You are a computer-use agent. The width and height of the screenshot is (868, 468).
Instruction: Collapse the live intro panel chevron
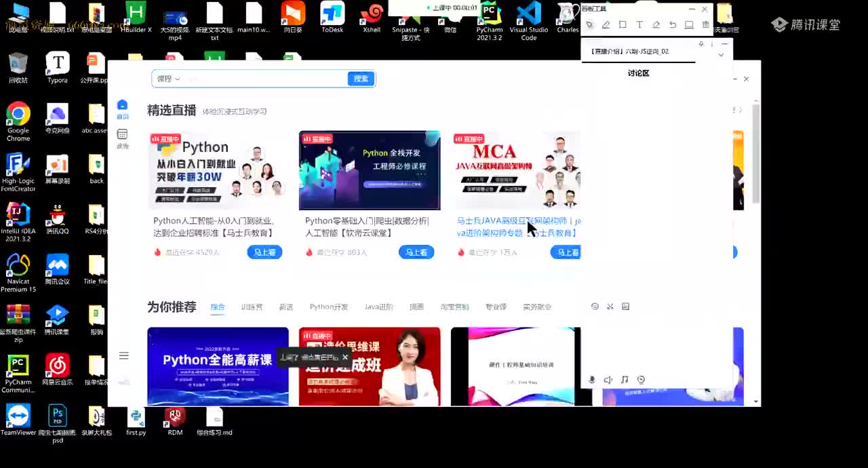click(721, 55)
